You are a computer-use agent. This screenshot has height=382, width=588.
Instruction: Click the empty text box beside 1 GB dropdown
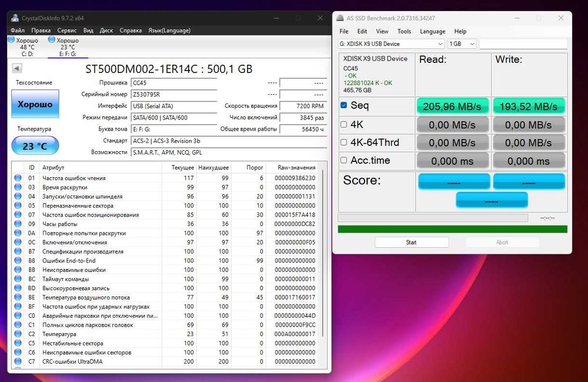[523, 44]
